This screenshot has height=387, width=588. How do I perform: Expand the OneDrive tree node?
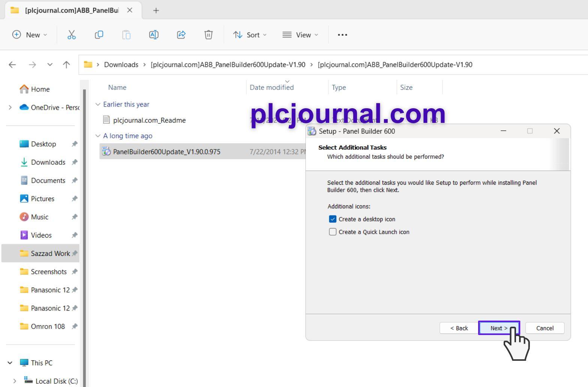tap(10, 108)
